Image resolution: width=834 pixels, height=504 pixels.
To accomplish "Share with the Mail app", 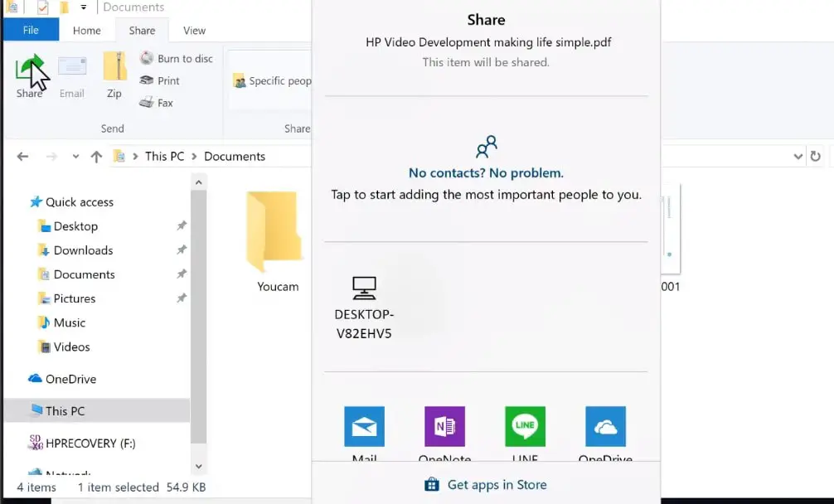I will [x=364, y=434].
